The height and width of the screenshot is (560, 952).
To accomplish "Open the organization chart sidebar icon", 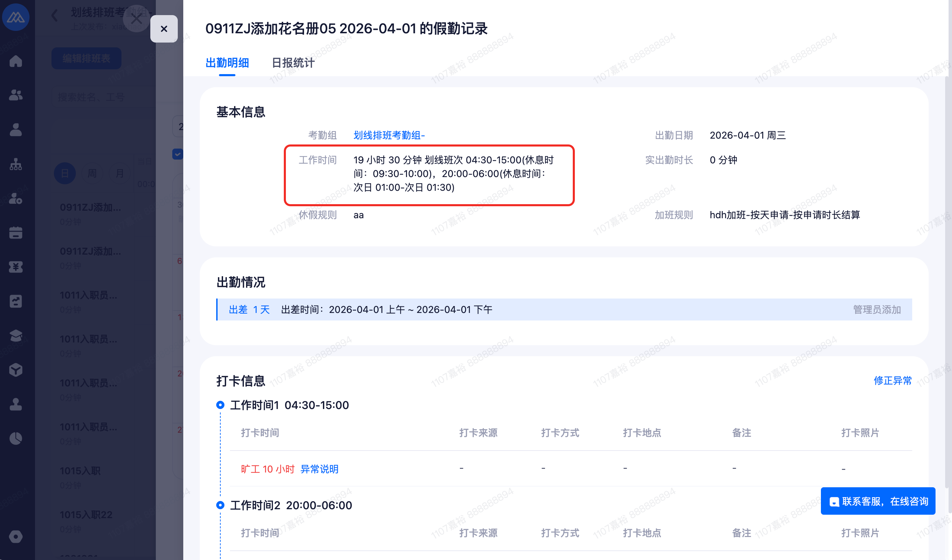I will click(x=15, y=164).
